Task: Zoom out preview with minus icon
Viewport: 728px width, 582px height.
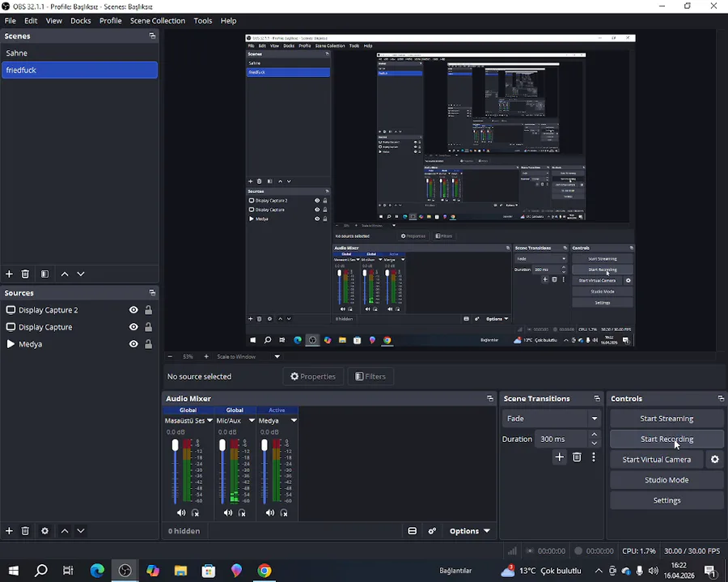Action: point(170,357)
